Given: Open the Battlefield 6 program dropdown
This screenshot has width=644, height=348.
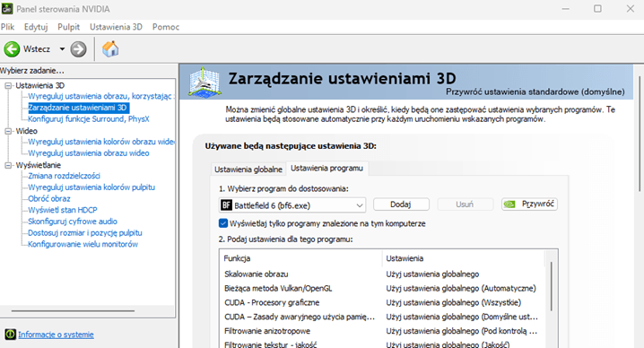Looking at the screenshot, I should [x=292, y=205].
